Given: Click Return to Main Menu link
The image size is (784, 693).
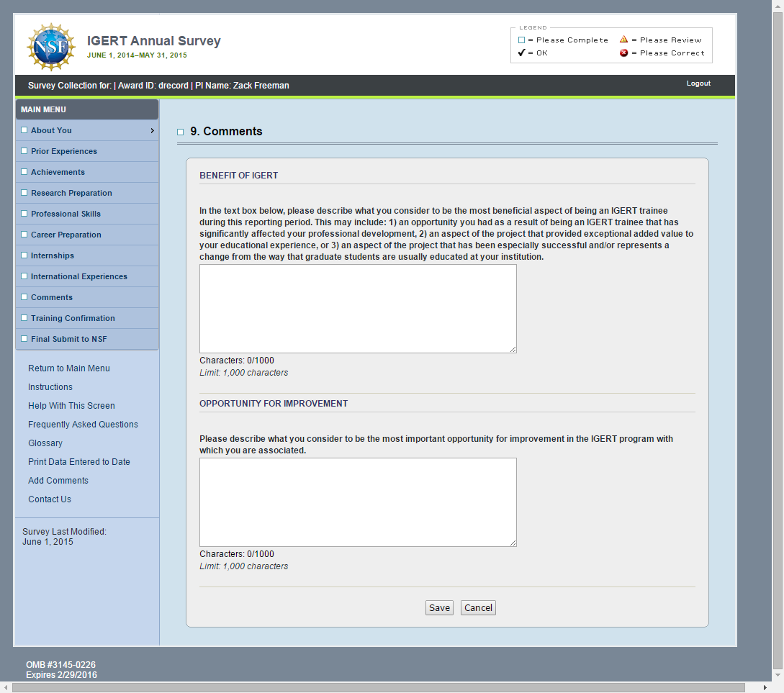Looking at the screenshot, I should pyautogui.click(x=69, y=368).
